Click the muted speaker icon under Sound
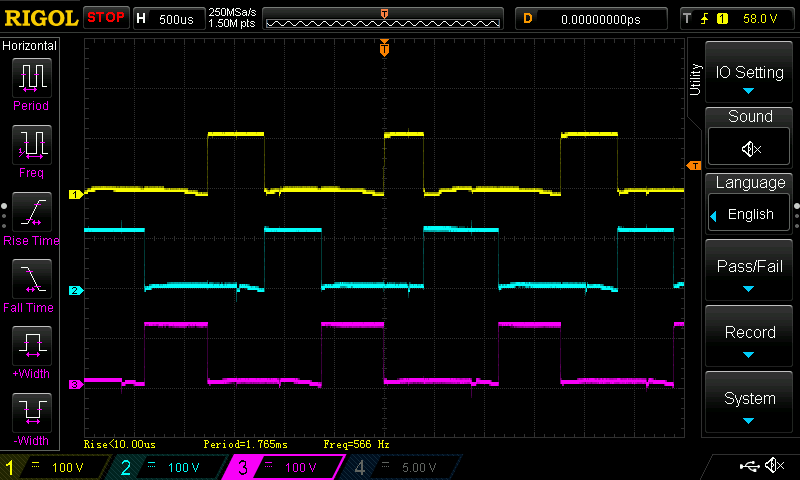Screen dimensions: 800x480 [x=751, y=149]
